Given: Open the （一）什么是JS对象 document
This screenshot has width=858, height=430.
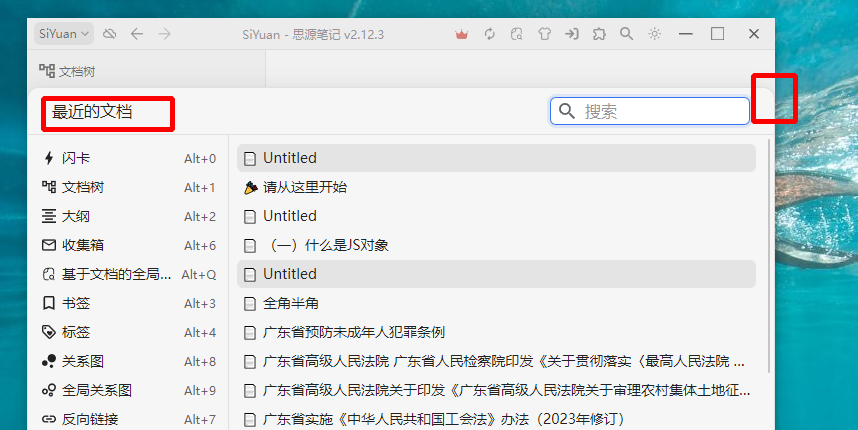Looking at the screenshot, I should coord(325,245).
